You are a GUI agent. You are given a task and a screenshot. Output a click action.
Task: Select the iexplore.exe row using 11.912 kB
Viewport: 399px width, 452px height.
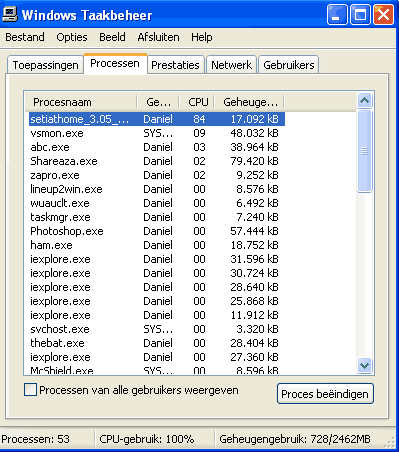(157, 315)
